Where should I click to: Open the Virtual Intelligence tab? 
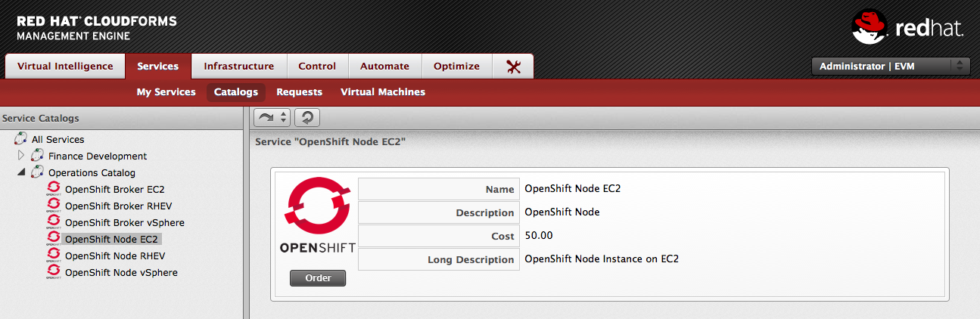tap(65, 67)
